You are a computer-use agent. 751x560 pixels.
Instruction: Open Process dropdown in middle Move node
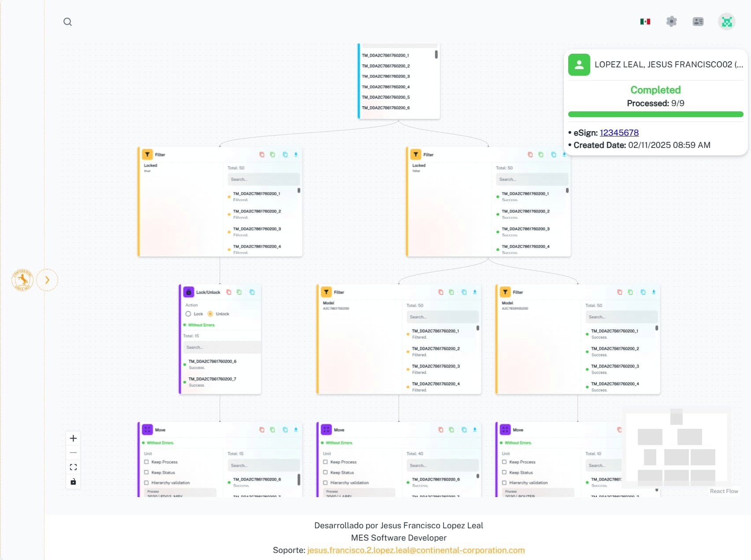click(359, 494)
